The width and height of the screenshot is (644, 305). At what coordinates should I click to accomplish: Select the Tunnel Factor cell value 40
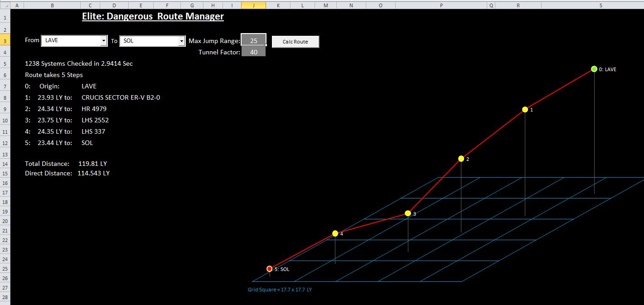pos(253,52)
